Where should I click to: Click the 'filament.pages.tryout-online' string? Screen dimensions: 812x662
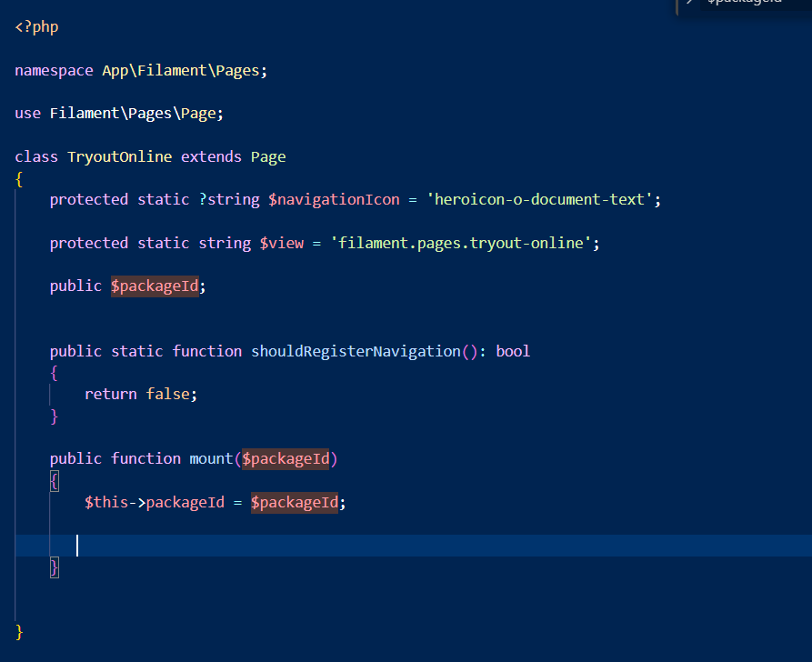(x=461, y=243)
